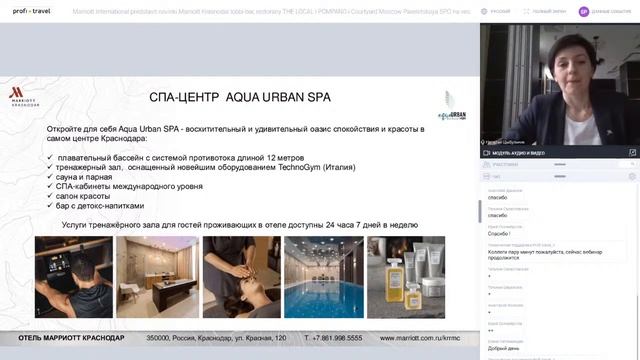This screenshot has width=640, height=360.
Task: Click the slide title 'СПА-ЦЕНТР AQUA URBAN SPA'
Action: tap(240, 97)
